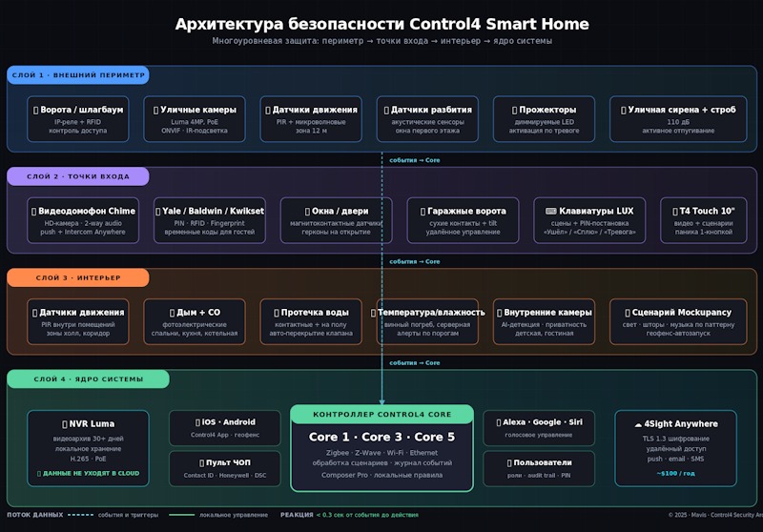
Task: Click the ~$100 / год price text
Action: point(675,473)
